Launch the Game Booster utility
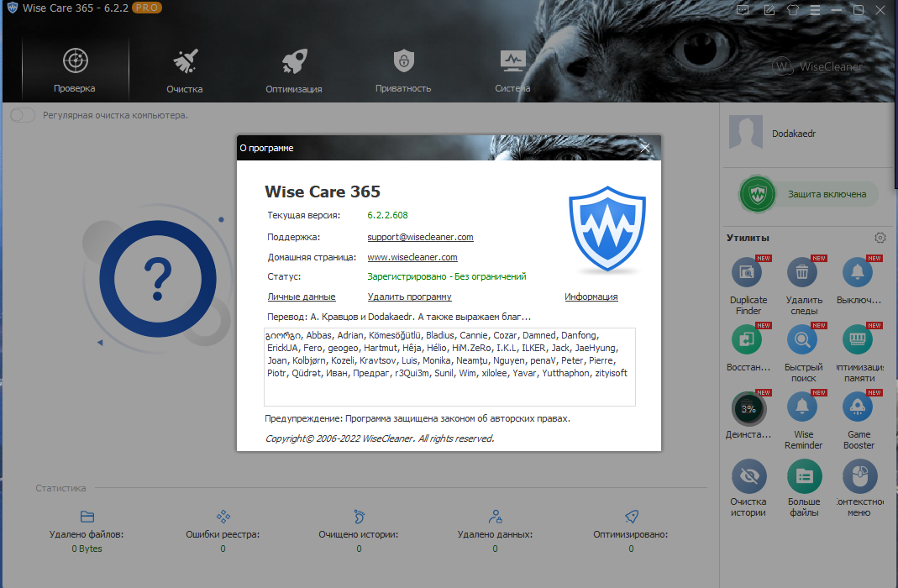Viewport: 898px width, 588px height. click(x=859, y=408)
